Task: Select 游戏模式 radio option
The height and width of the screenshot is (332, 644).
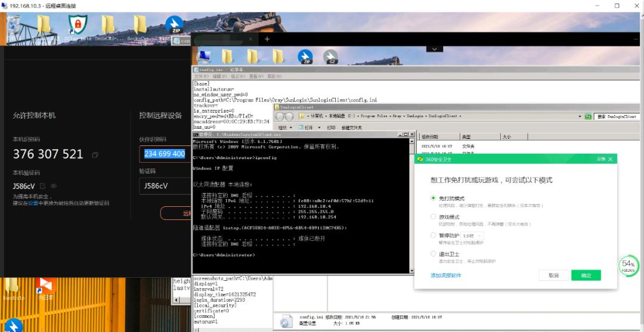Action: click(x=433, y=217)
